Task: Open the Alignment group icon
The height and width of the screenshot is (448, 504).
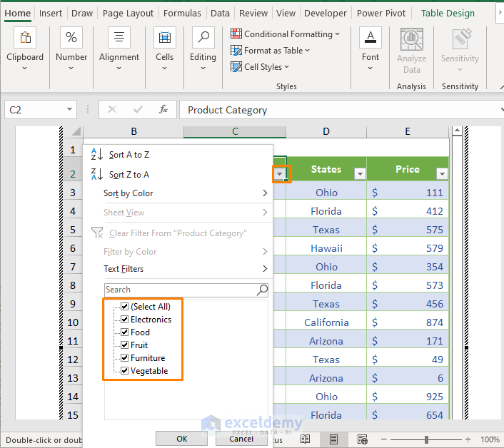Action: pos(119,39)
